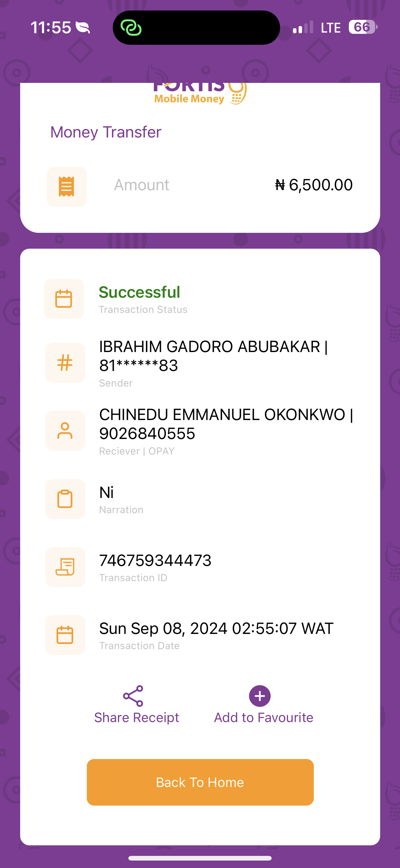Tap the Share Receipt icon

pyautogui.click(x=133, y=696)
